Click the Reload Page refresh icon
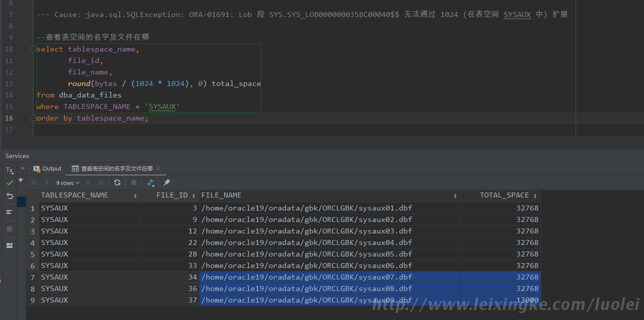The width and height of the screenshot is (644, 320). [x=117, y=182]
